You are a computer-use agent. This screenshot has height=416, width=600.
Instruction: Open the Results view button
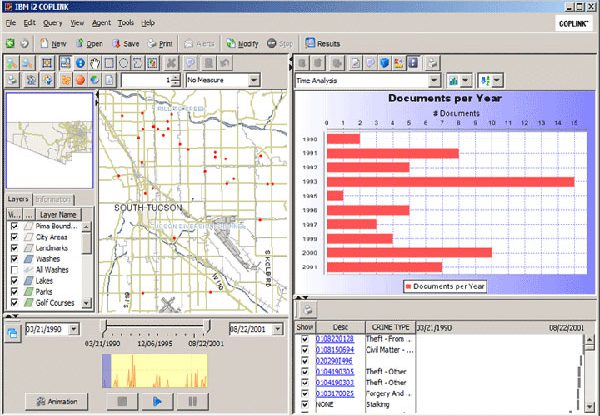point(323,44)
